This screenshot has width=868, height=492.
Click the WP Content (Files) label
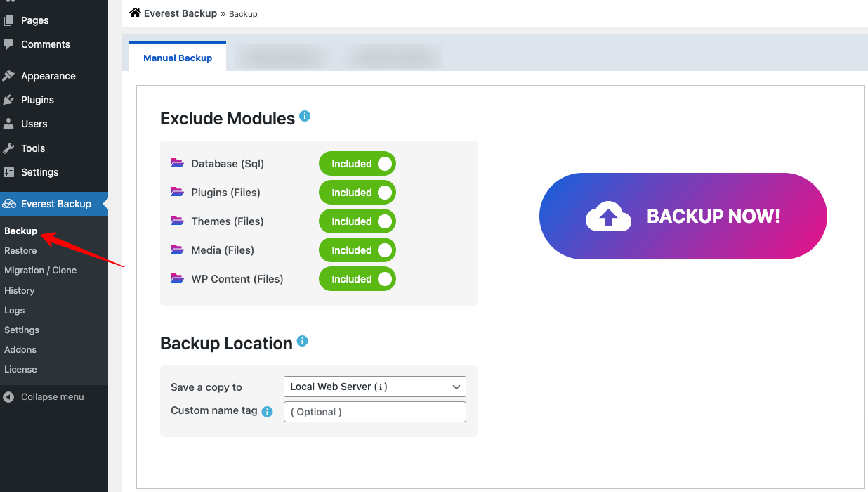(237, 279)
